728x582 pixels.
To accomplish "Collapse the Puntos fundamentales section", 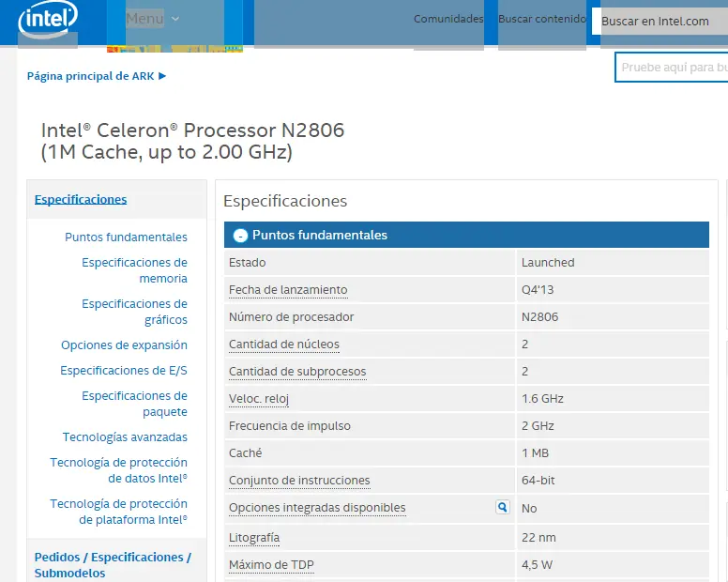I will point(240,236).
